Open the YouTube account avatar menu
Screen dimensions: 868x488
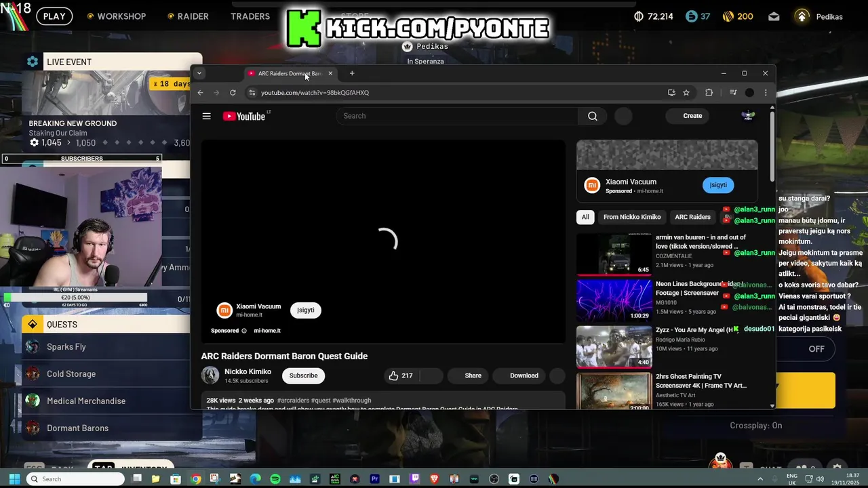[748, 116]
